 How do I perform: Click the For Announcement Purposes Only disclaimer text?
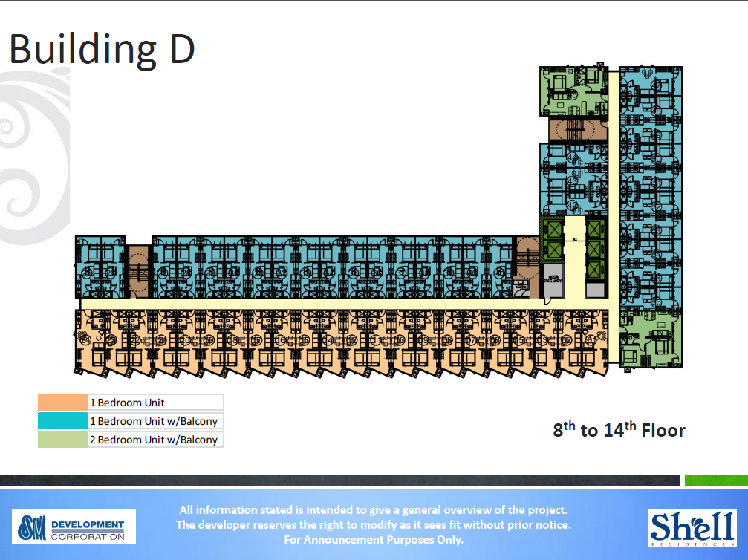pos(374,540)
